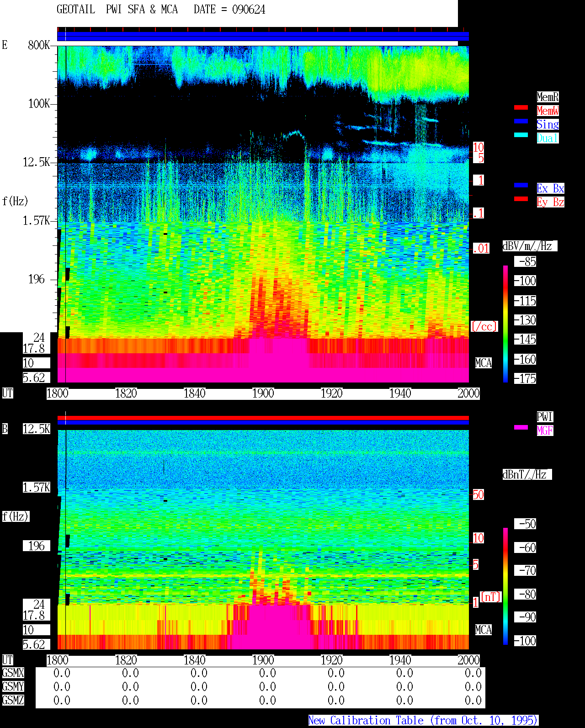Select the MemR legend label
Viewport: 585px width, 728px height.
click(x=548, y=97)
